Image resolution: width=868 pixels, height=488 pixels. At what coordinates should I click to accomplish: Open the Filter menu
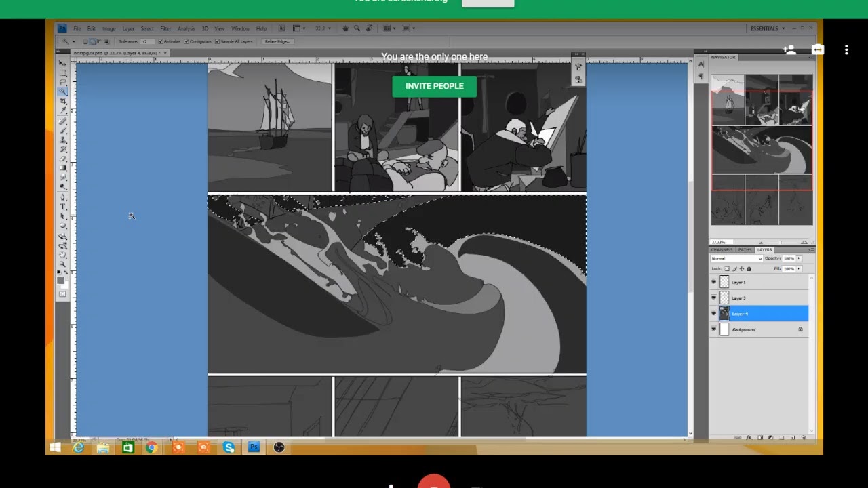coord(165,28)
